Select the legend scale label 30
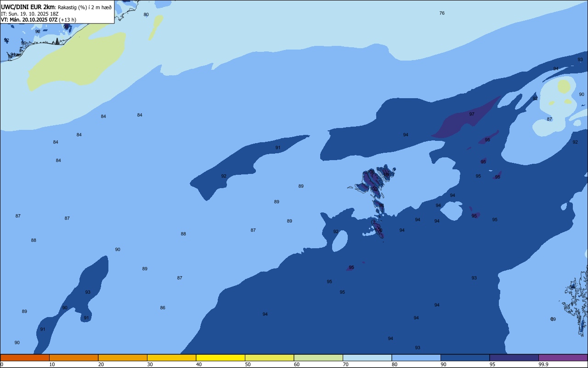 (x=150, y=364)
